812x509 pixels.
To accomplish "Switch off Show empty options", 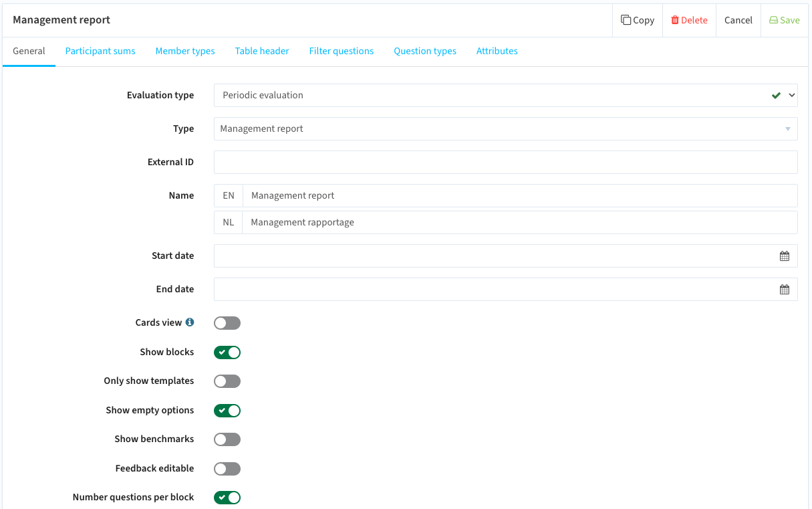I will [227, 411].
